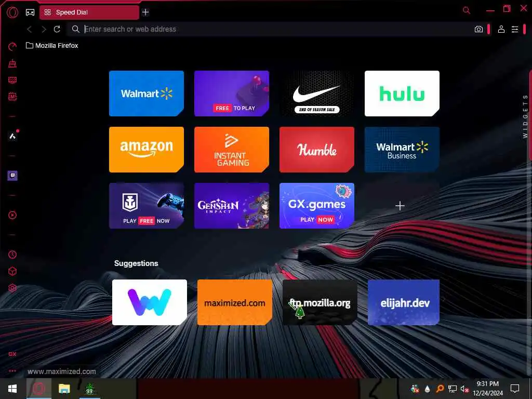Open the Mozilla Firefox bookmarks folder

(x=52, y=46)
